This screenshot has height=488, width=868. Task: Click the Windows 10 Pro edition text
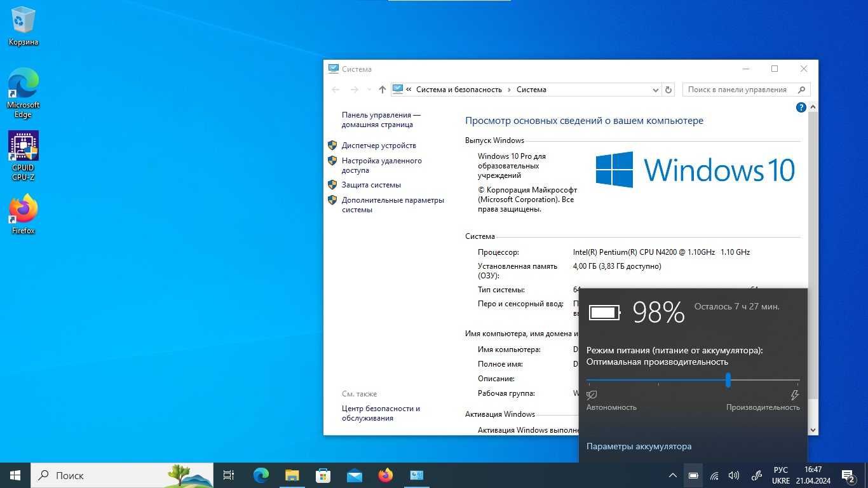point(512,166)
